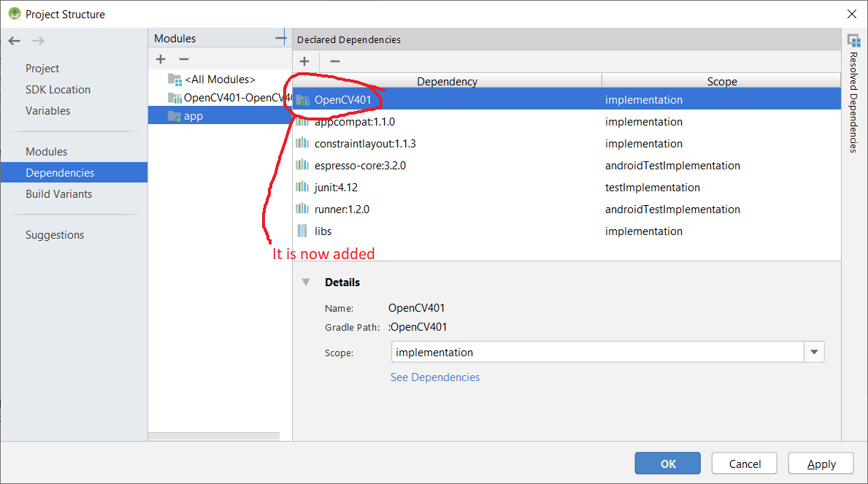Minimize the Modules panel
The image size is (868, 484).
coord(280,38)
